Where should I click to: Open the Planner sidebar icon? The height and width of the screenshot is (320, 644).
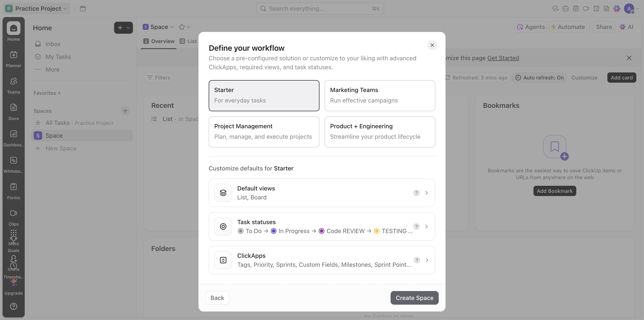tap(13, 59)
